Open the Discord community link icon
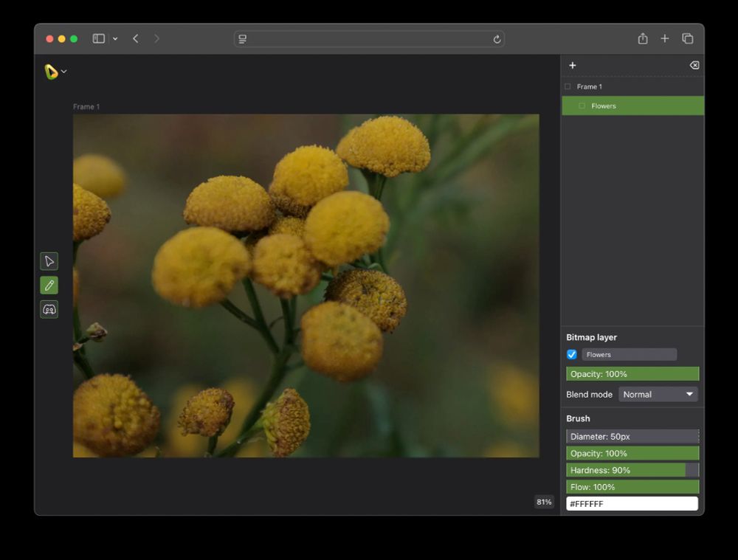Image resolution: width=738 pixels, height=560 pixels. click(x=49, y=309)
